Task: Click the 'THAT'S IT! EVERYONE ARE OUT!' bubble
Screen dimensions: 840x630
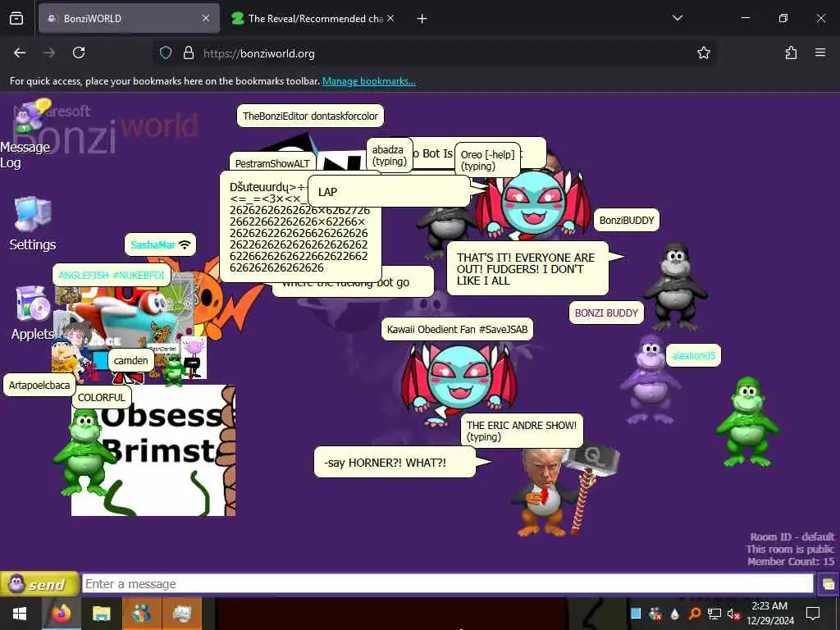Action: [527, 269]
